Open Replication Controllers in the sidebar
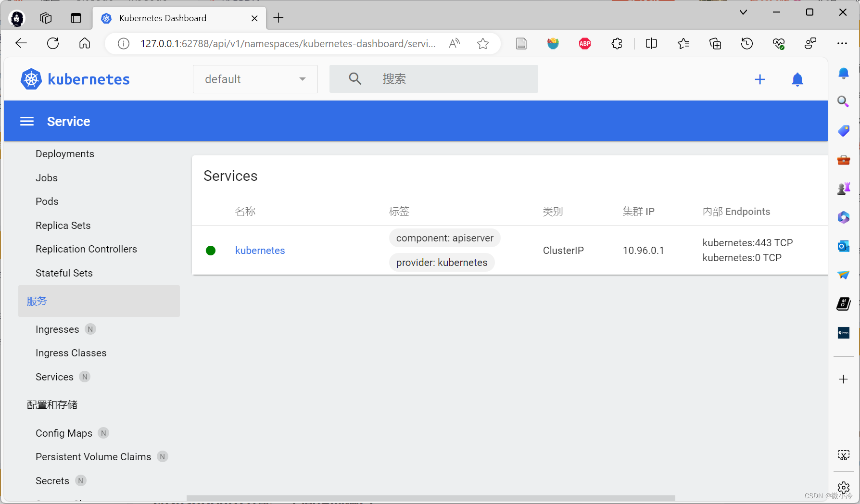The height and width of the screenshot is (504, 860). (x=86, y=249)
